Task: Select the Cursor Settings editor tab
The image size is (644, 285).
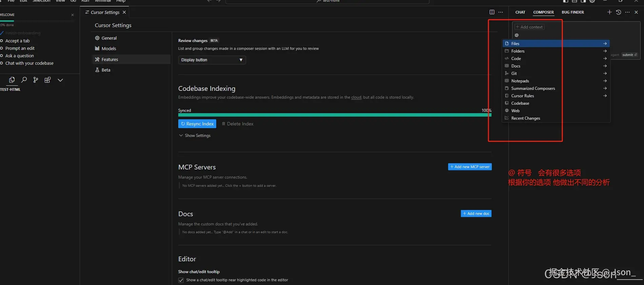Action: [105, 12]
